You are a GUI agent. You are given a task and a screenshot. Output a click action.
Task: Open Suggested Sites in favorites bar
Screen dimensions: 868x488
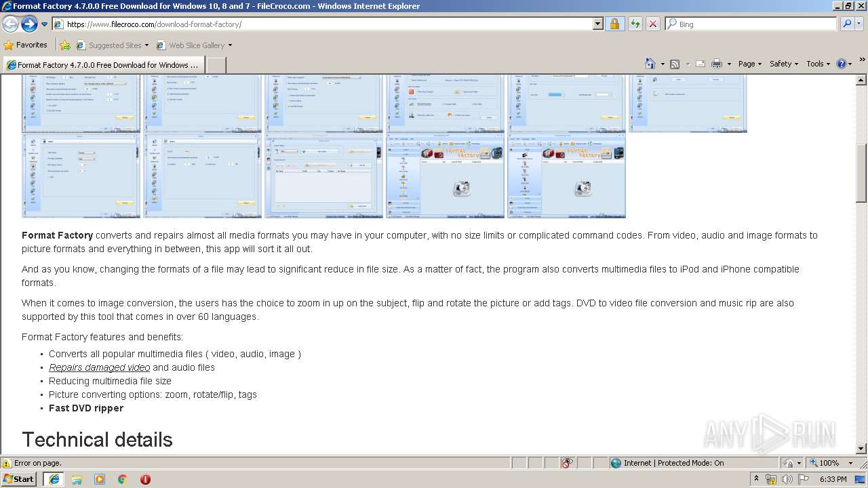[x=112, y=45]
